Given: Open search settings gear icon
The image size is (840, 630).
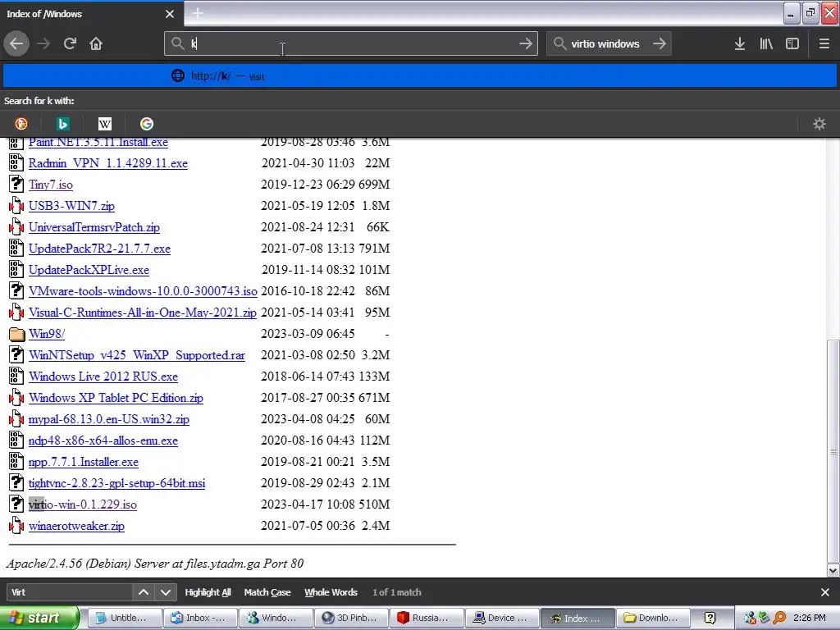Looking at the screenshot, I should click(819, 125).
